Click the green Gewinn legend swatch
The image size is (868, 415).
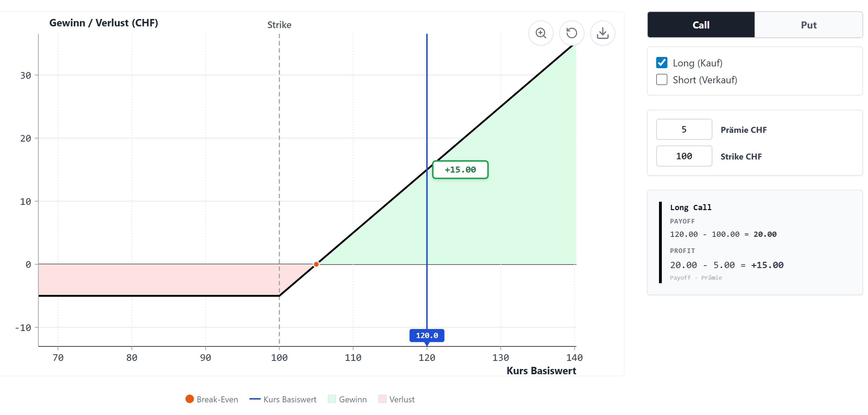(332, 399)
